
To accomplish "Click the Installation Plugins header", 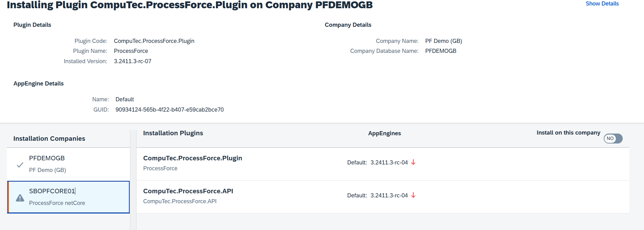I will coord(173,133).
